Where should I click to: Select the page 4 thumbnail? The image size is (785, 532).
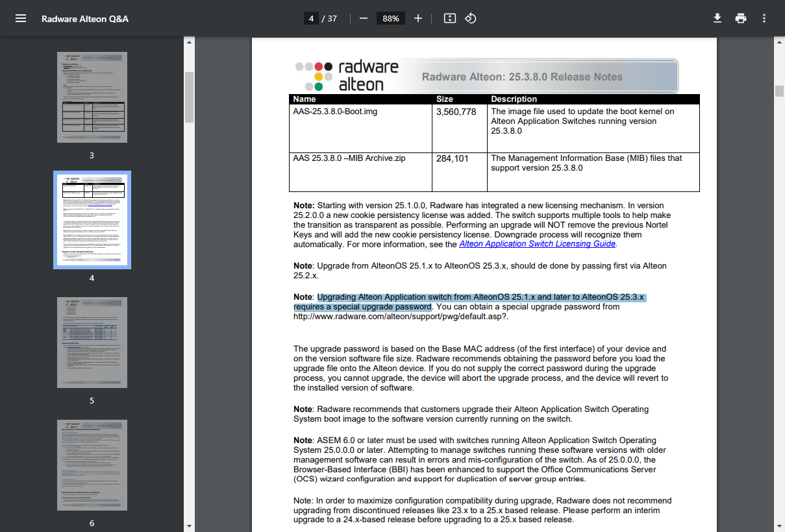click(x=92, y=220)
